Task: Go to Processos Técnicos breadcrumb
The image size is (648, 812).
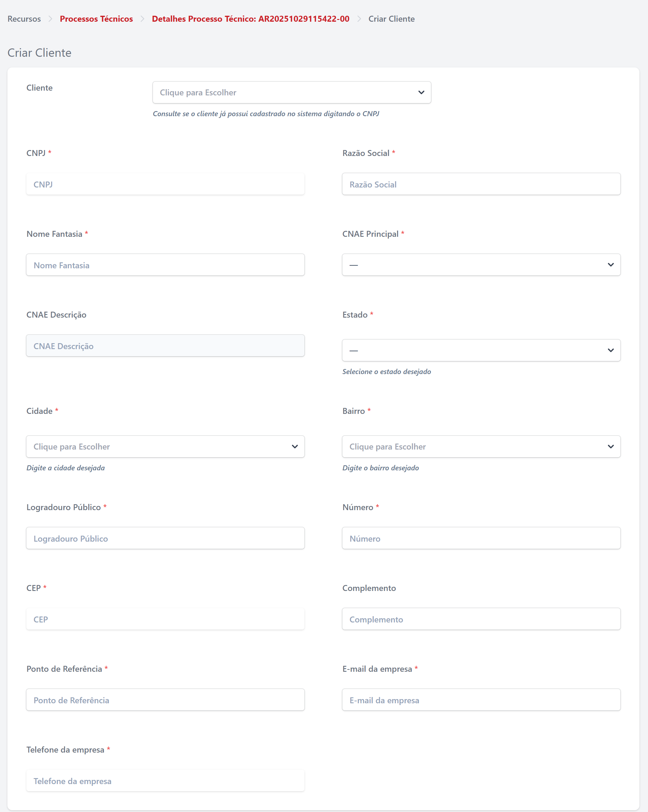Action: (x=96, y=19)
